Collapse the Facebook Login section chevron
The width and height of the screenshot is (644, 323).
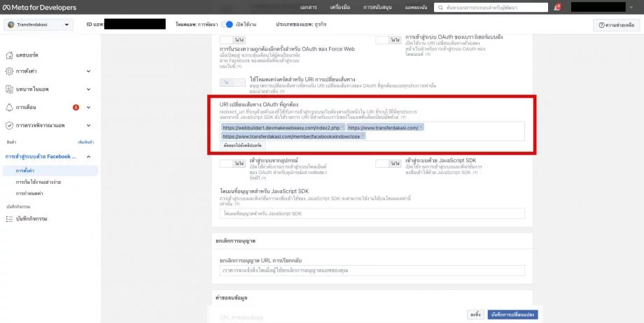tap(88, 157)
